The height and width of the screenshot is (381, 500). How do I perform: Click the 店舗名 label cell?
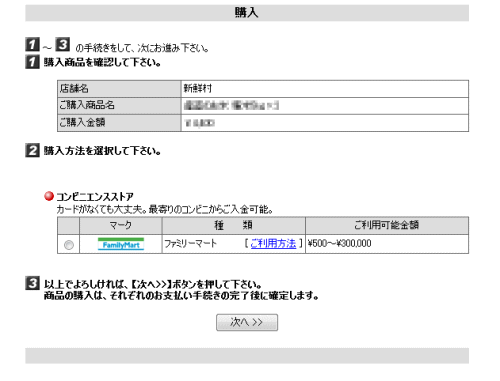click(x=119, y=89)
